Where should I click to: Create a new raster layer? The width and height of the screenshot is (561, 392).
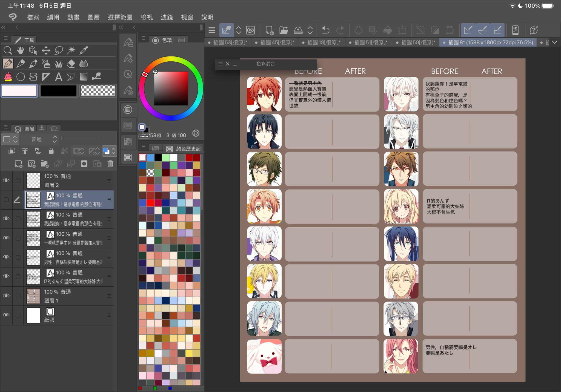pyautogui.click(x=18, y=164)
